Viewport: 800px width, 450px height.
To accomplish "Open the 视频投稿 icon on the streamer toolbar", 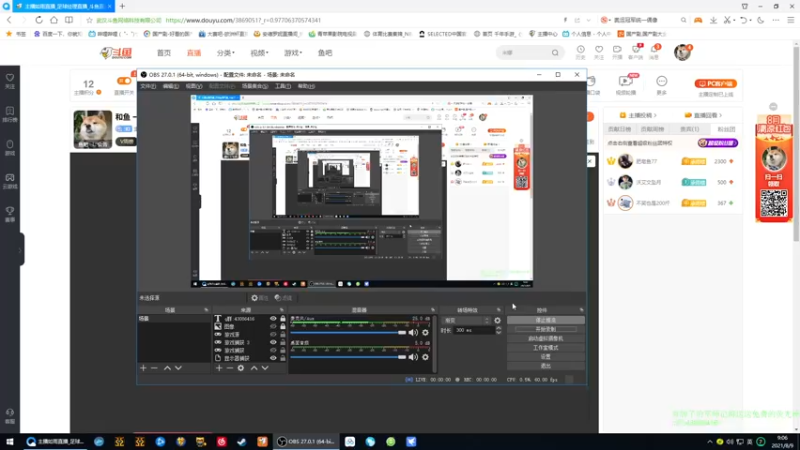I will pyautogui.click(x=626, y=85).
